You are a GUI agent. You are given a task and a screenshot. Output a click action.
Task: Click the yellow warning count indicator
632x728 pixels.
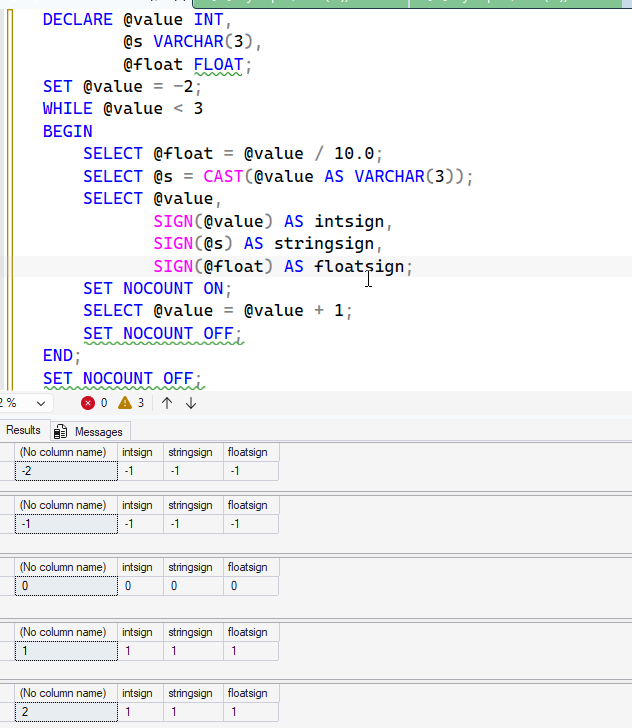tap(131, 403)
